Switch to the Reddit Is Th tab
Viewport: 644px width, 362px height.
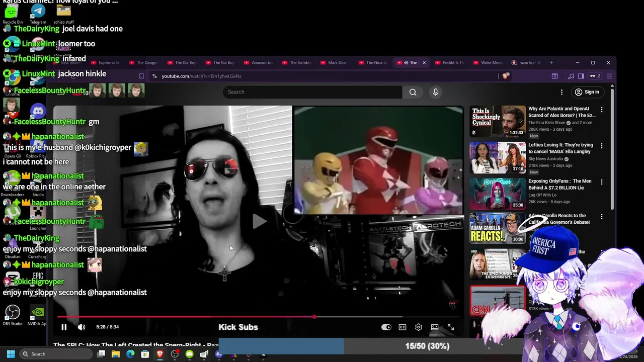click(449, 63)
